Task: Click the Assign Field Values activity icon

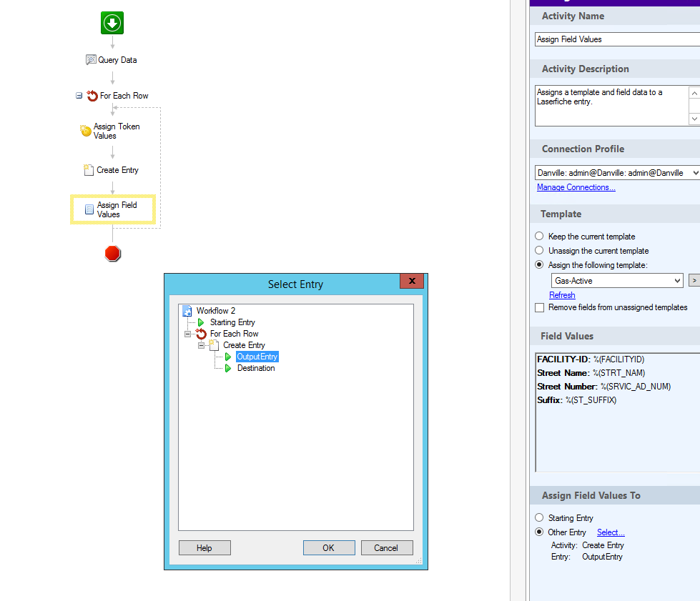Action: 89,209
